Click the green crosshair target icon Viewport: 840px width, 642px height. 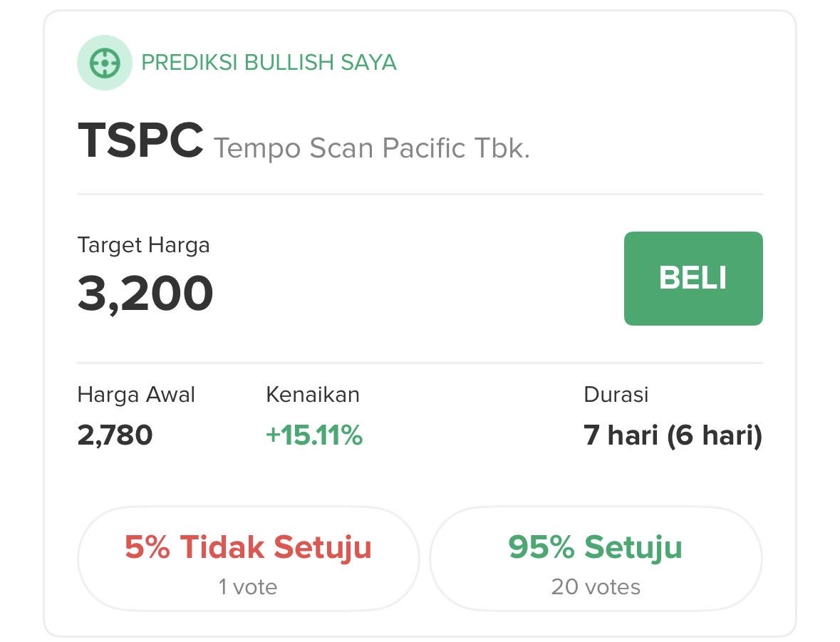coord(104,63)
